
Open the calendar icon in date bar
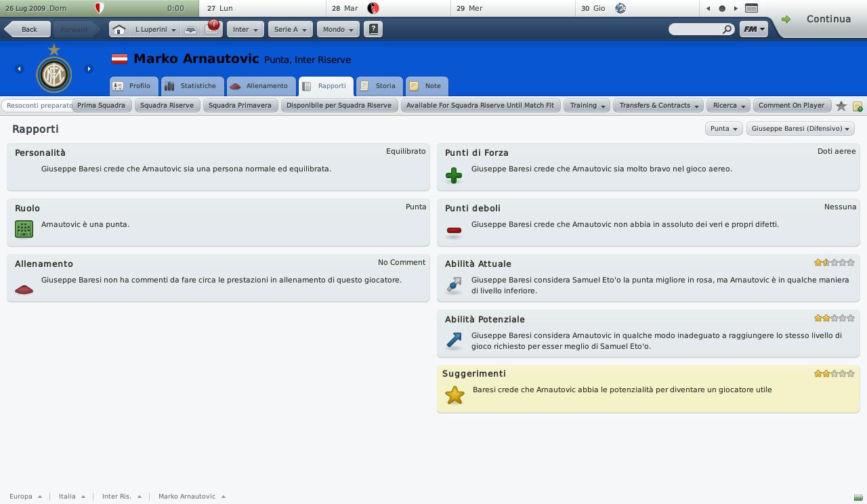click(x=751, y=8)
